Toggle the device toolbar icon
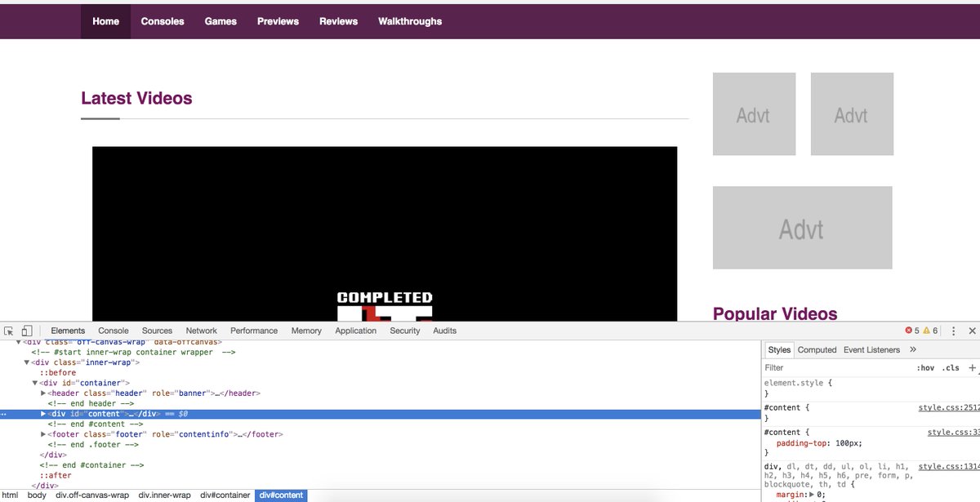Screen dimensions: 980x502 pos(26,331)
